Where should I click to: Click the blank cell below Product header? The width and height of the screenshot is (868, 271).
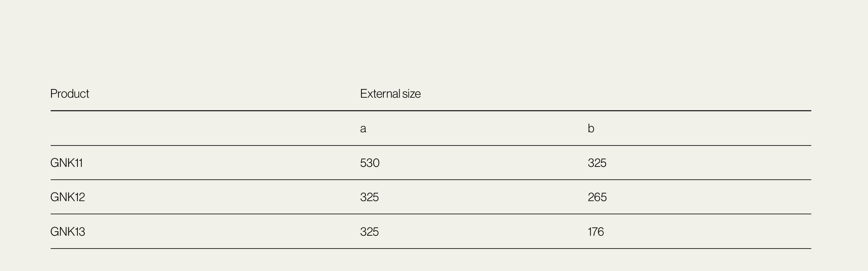coord(193,129)
